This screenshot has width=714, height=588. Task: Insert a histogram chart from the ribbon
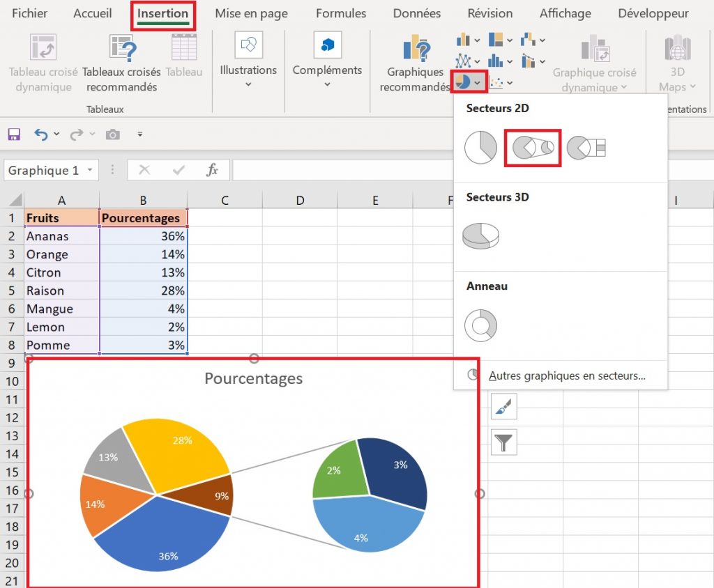pyautogui.click(x=495, y=61)
